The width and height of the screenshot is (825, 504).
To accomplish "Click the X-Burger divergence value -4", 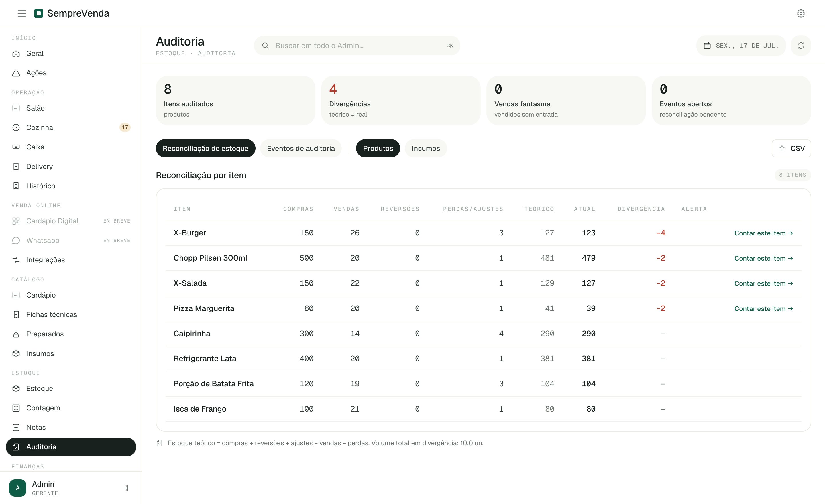I will [x=661, y=233].
